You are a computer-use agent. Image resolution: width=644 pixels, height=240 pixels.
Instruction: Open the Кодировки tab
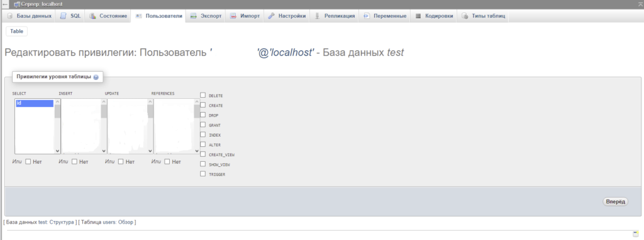click(434, 16)
